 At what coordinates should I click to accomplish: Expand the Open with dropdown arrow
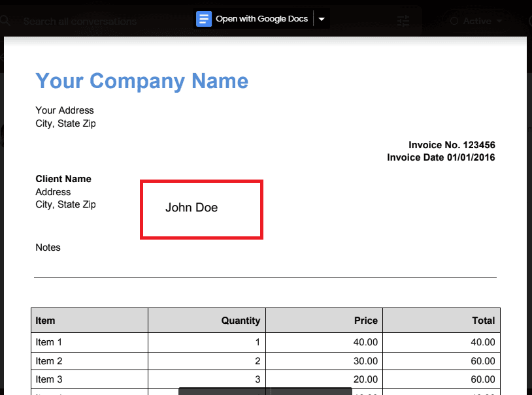pyautogui.click(x=322, y=20)
